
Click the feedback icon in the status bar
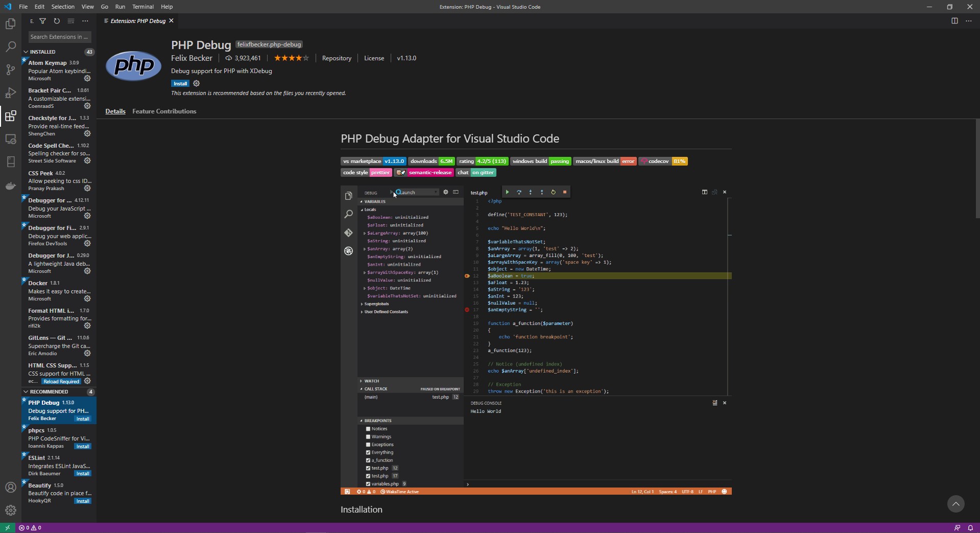[957, 528]
